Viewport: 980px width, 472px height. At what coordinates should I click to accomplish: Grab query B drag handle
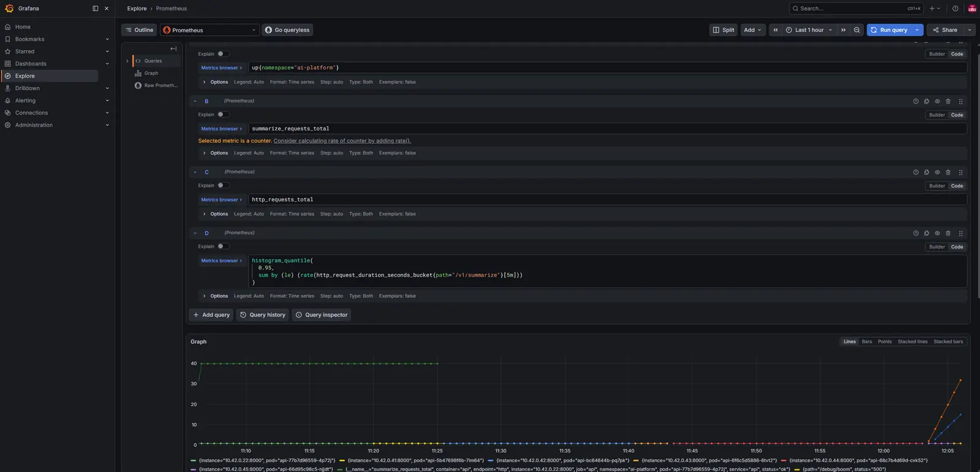pos(960,101)
